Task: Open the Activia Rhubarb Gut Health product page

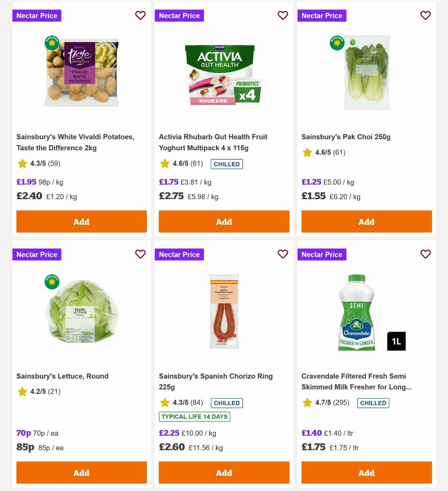Action: (x=213, y=142)
